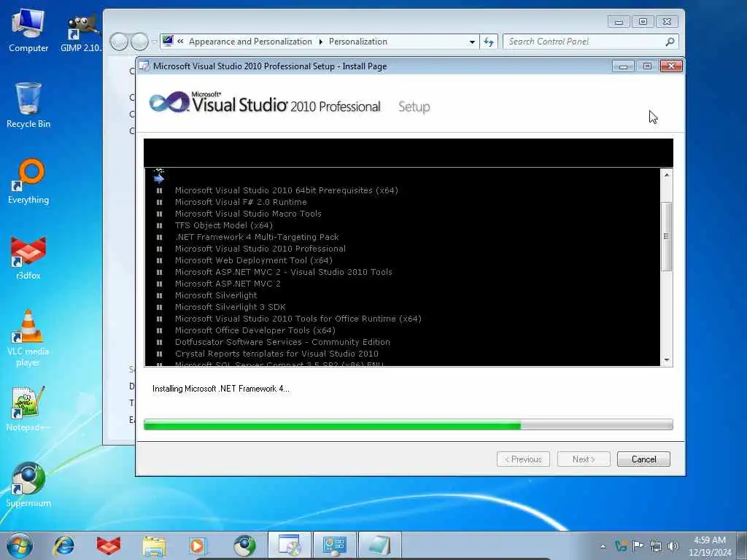Click the blue arrow current-install indicator
Screen dimensions: 747x560
click(158, 178)
